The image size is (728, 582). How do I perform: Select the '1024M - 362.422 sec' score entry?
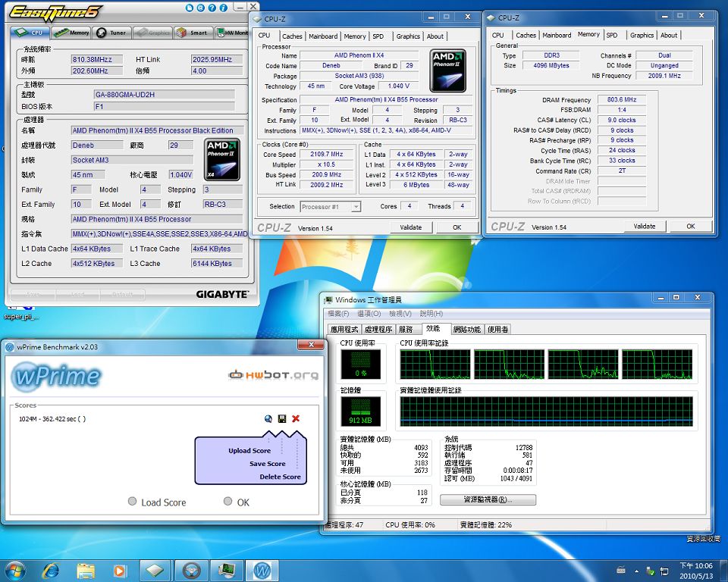52,419
